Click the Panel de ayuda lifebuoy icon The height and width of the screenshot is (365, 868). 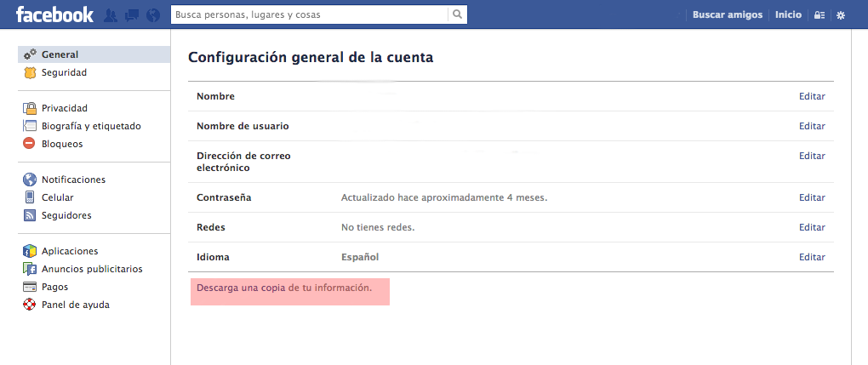(x=29, y=305)
